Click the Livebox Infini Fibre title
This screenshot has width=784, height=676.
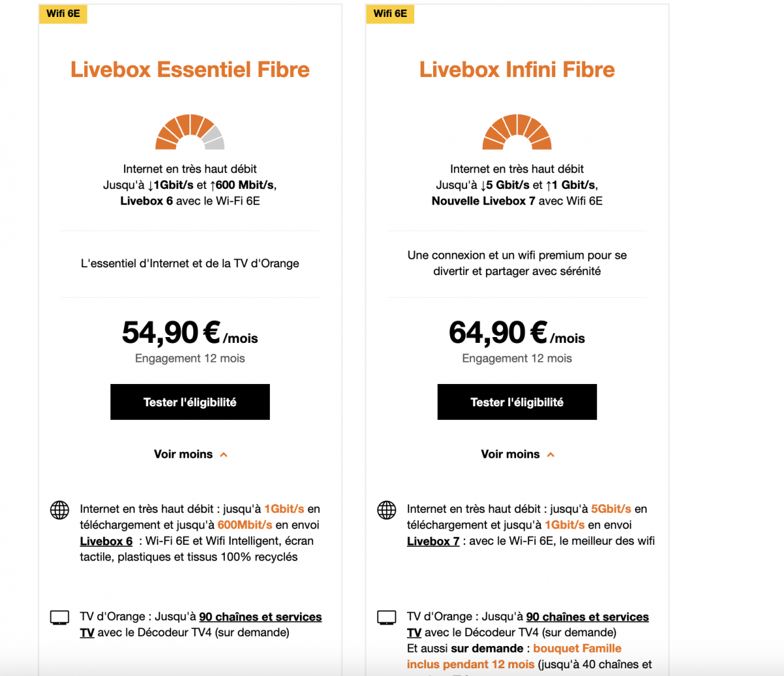(x=517, y=70)
